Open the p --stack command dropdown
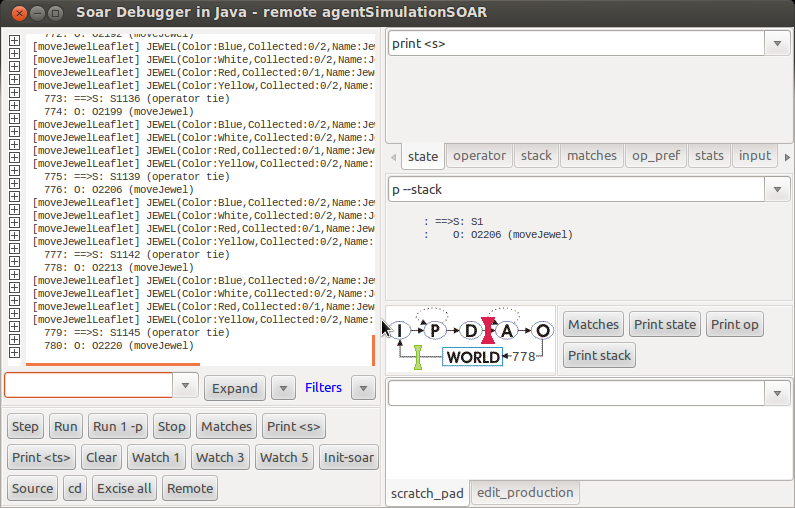 point(777,189)
